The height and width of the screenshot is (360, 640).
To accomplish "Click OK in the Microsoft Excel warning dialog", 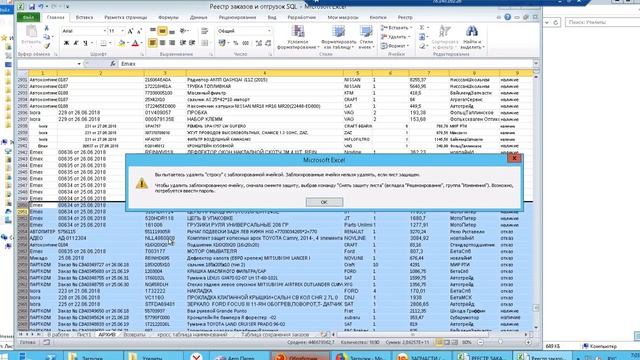I will [x=324, y=202].
